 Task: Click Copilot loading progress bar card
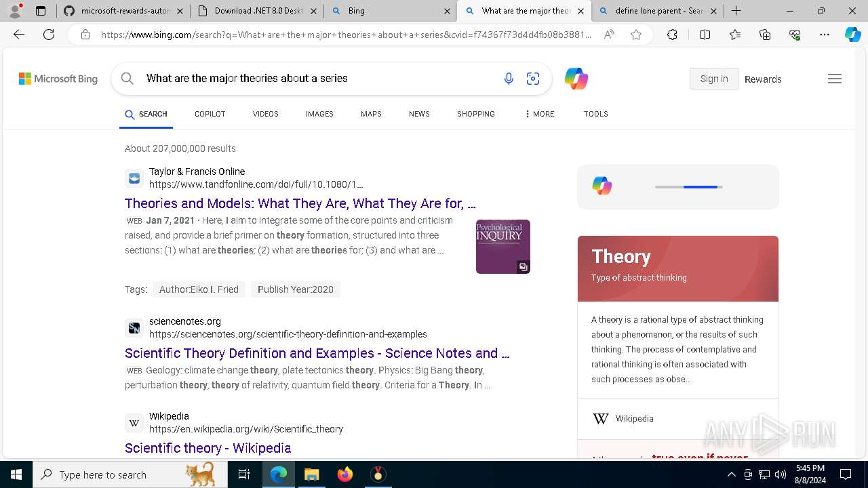tap(678, 187)
